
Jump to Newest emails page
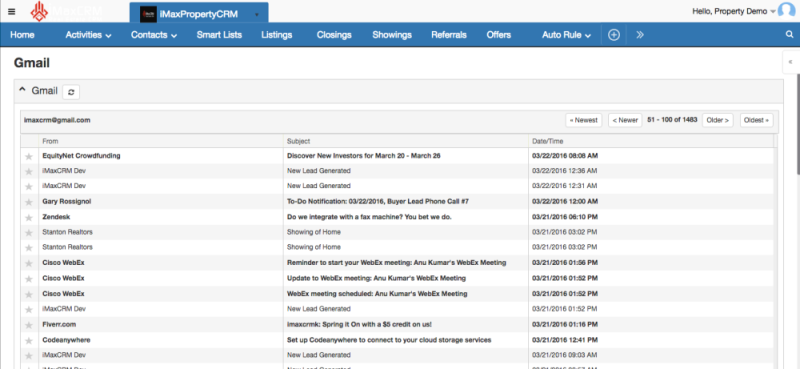click(584, 120)
